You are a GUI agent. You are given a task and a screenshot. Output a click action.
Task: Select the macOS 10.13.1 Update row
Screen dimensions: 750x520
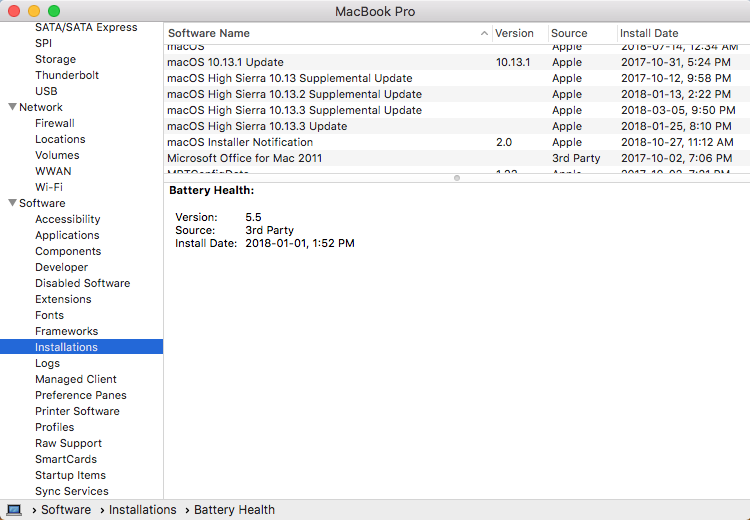tap(457, 62)
